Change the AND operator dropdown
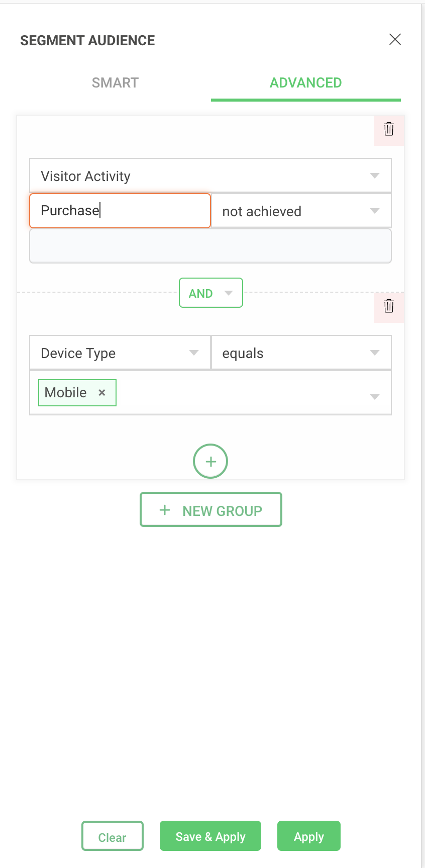425x868 pixels. (211, 293)
